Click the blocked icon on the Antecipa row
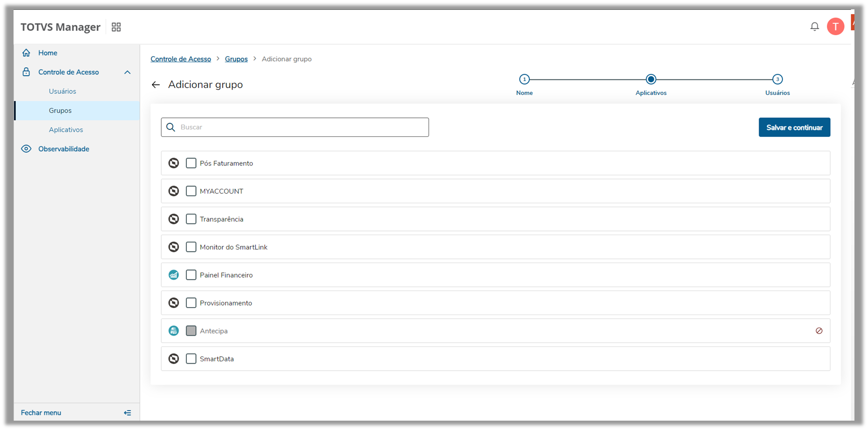Screen dimensions: 868x430 819,331
